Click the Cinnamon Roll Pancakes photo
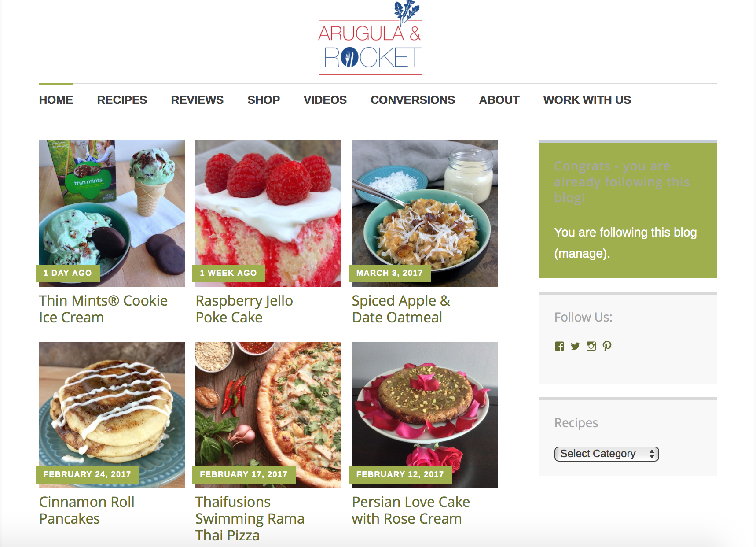Image resolution: width=756 pixels, height=547 pixels. tap(112, 415)
